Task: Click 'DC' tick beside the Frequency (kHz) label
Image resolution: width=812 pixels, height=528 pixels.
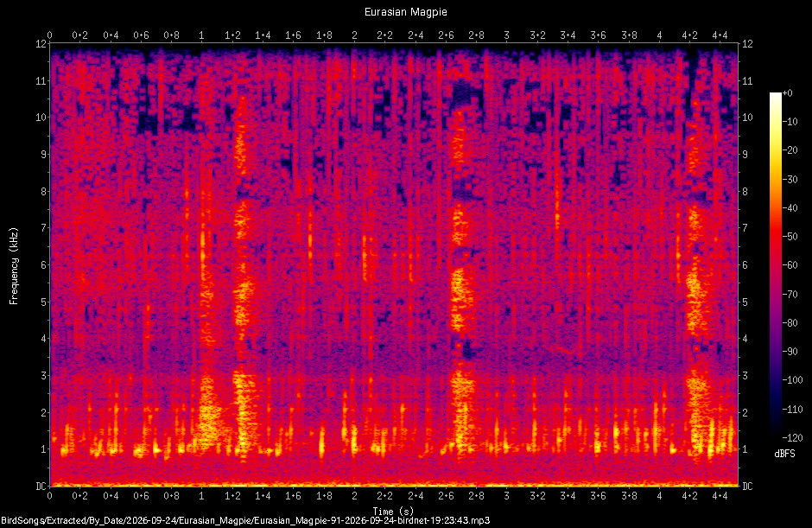Action: coord(41,486)
